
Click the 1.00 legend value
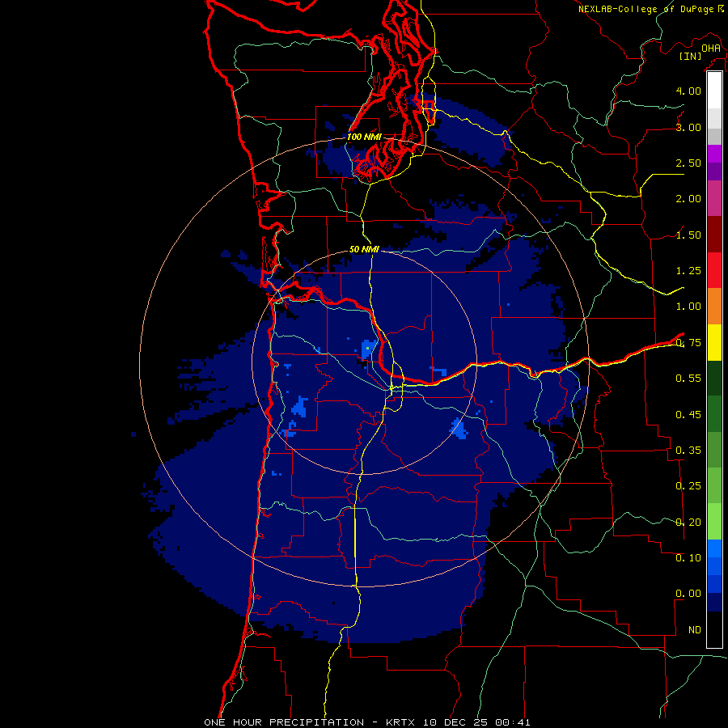point(688,307)
